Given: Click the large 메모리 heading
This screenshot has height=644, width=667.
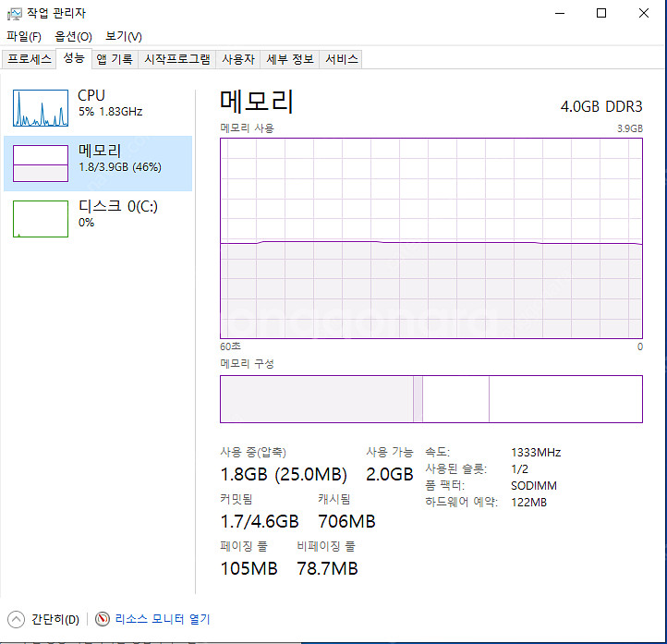Looking at the screenshot, I should tap(257, 102).
